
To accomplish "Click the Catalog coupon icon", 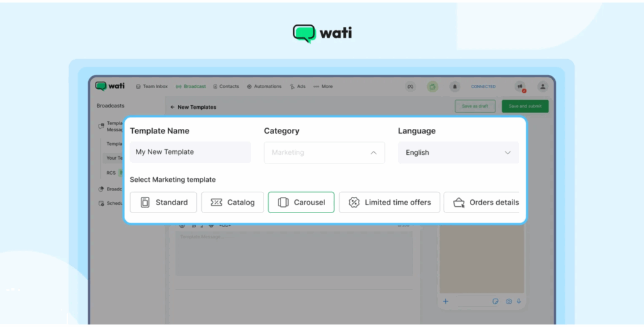I will click(216, 202).
